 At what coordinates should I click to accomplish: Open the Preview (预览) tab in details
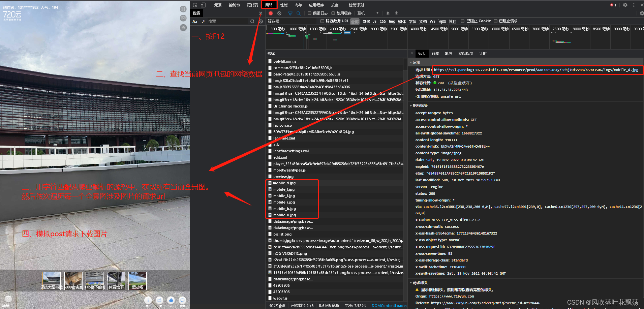435,54
